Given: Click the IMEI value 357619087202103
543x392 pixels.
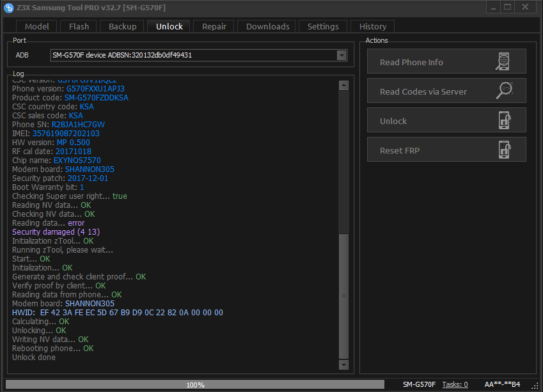Looking at the screenshot, I should click(x=66, y=134).
